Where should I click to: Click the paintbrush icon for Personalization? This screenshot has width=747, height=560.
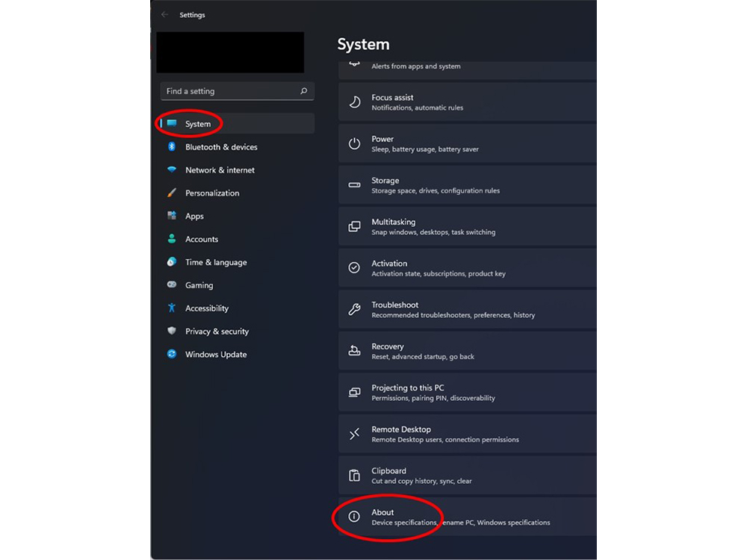point(172,193)
